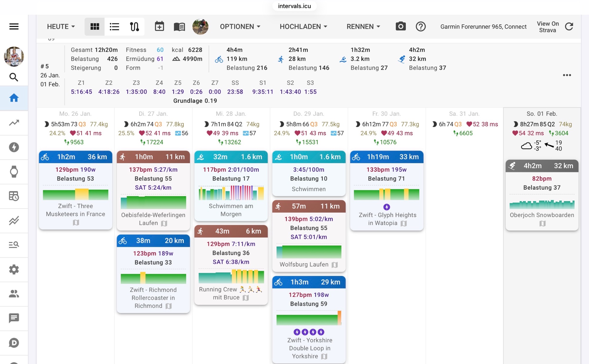Open the power lightning bolt page

tap(14, 147)
